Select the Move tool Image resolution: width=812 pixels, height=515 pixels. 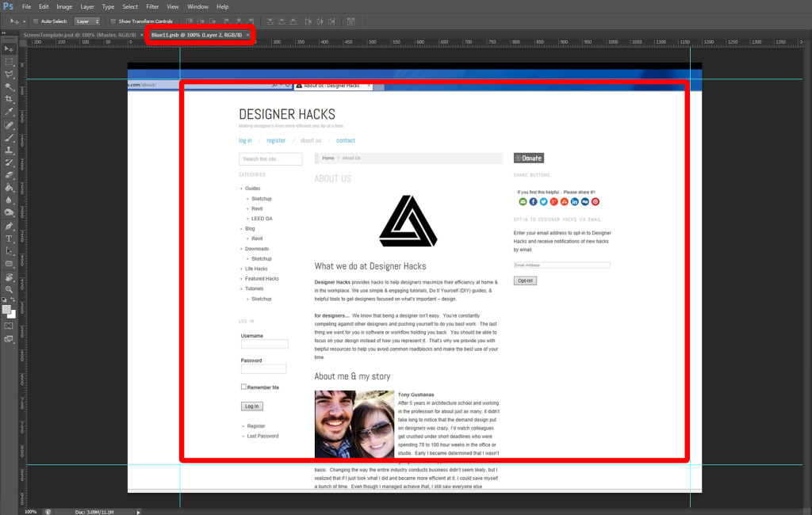click(x=9, y=49)
